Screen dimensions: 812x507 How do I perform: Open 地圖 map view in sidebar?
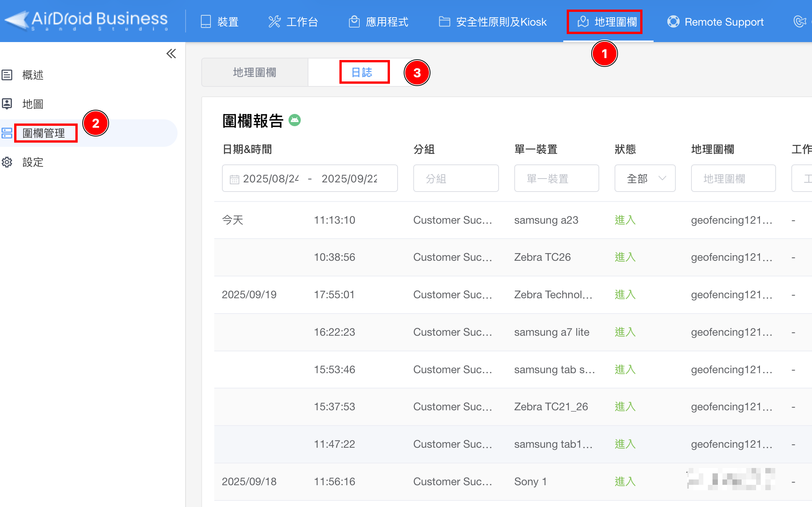(33, 104)
